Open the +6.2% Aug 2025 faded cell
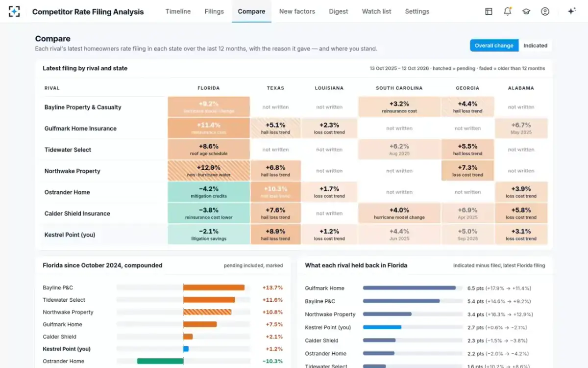Image resolution: width=588 pixels, height=368 pixels. point(399,150)
